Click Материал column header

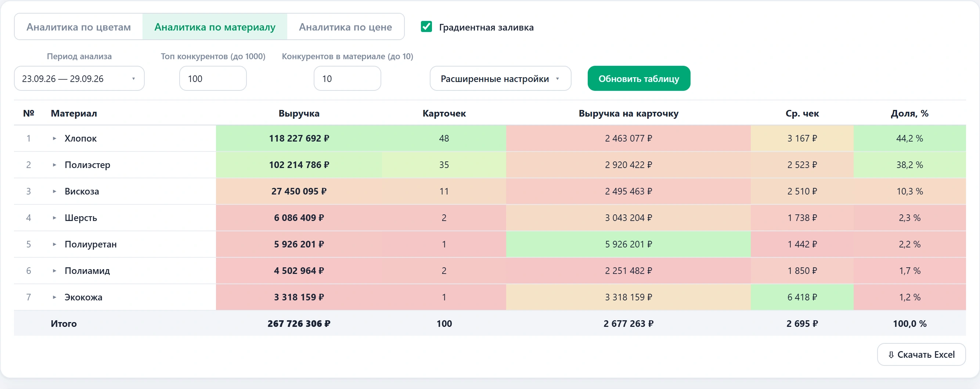[x=74, y=113]
